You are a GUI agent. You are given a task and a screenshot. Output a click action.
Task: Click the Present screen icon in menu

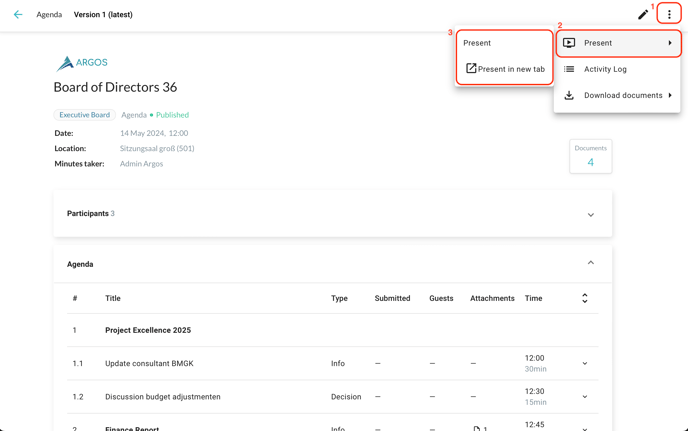569,43
